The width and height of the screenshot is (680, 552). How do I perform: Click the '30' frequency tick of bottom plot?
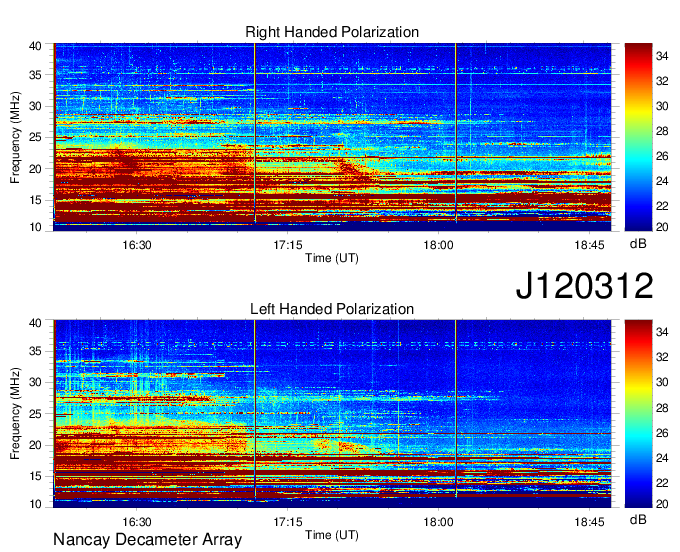click(x=35, y=382)
